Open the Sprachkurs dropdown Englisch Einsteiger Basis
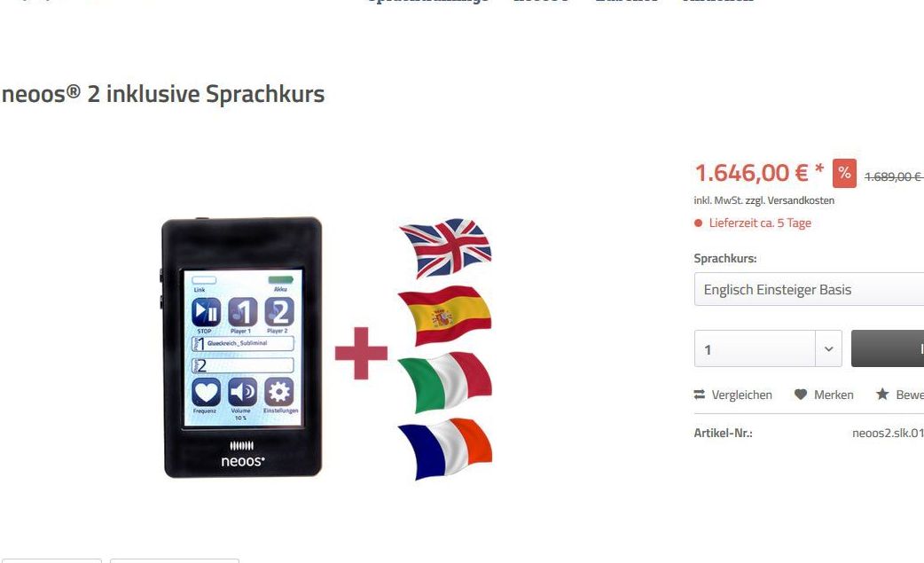The height and width of the screenshot is (563, 924). coord(809,289)
